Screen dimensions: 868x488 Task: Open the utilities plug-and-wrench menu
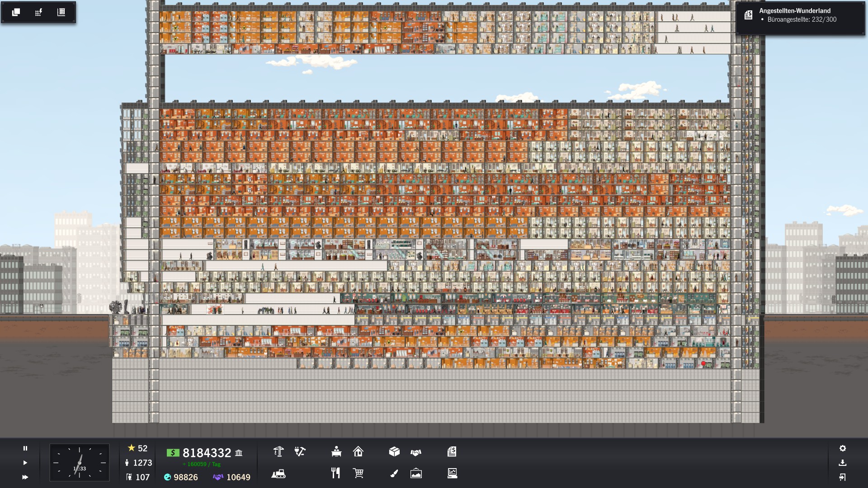click(300, 451)
